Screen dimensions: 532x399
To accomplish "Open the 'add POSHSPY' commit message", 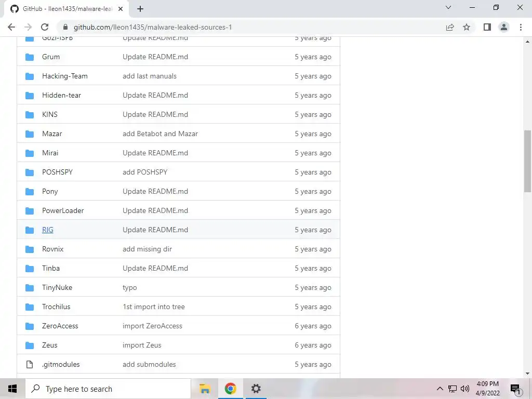I will (145, 172).
